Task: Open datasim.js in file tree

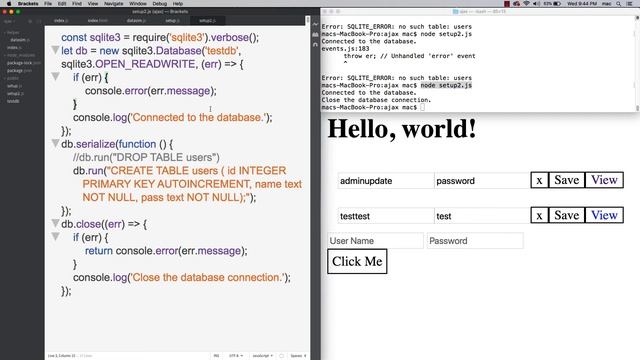Action: coord(20,40)
